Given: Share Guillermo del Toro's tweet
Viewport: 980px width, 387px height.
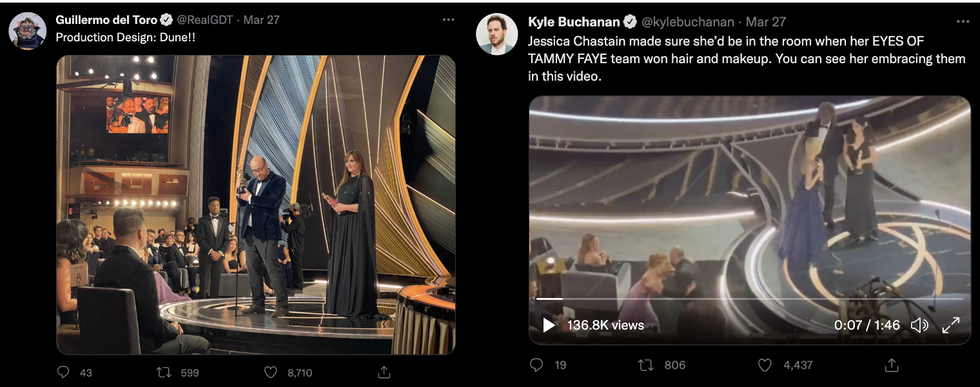Looking at the screenshot, I should (384, 372).
